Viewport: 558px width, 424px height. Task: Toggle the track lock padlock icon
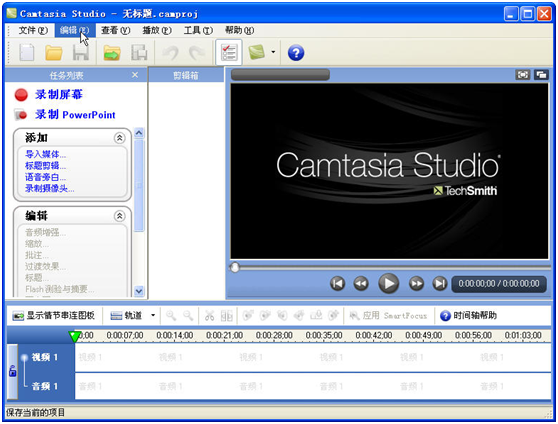click(12, 371)
